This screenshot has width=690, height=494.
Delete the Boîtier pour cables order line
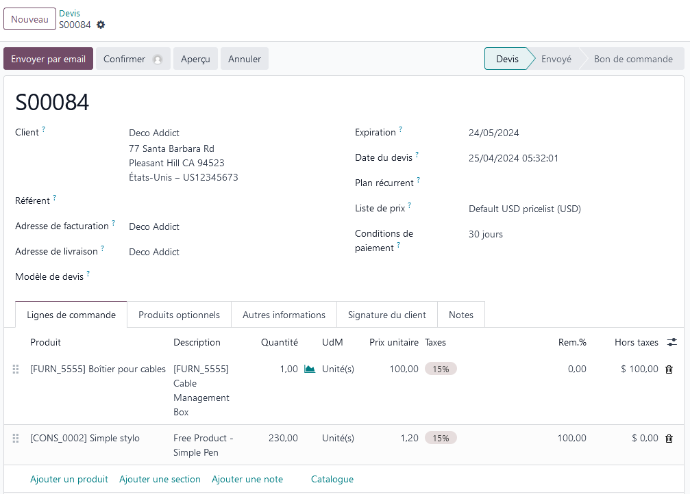pyautogui.click(x=669, y=369)
